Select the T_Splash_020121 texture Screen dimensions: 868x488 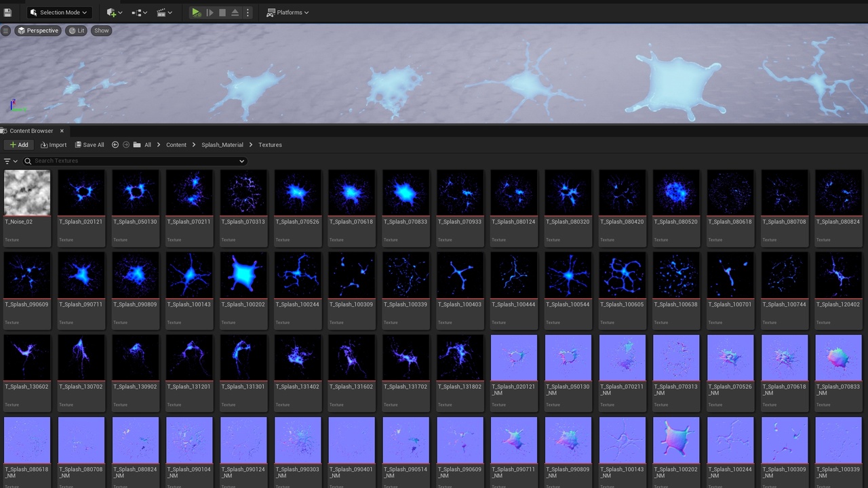coord(81,192)
